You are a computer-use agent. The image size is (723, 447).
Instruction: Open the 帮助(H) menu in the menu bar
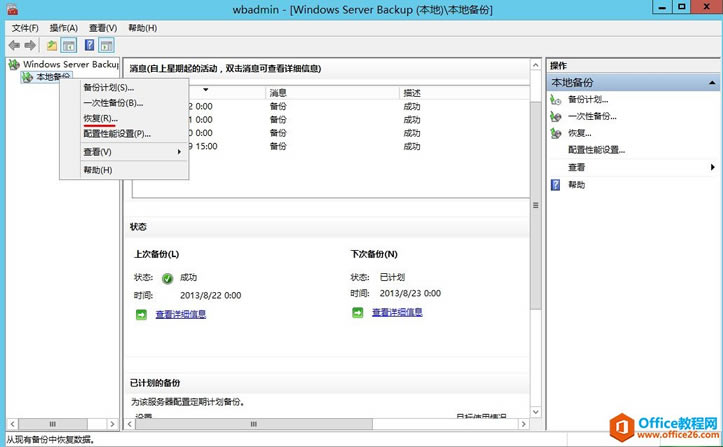click(x=142, y=28)
